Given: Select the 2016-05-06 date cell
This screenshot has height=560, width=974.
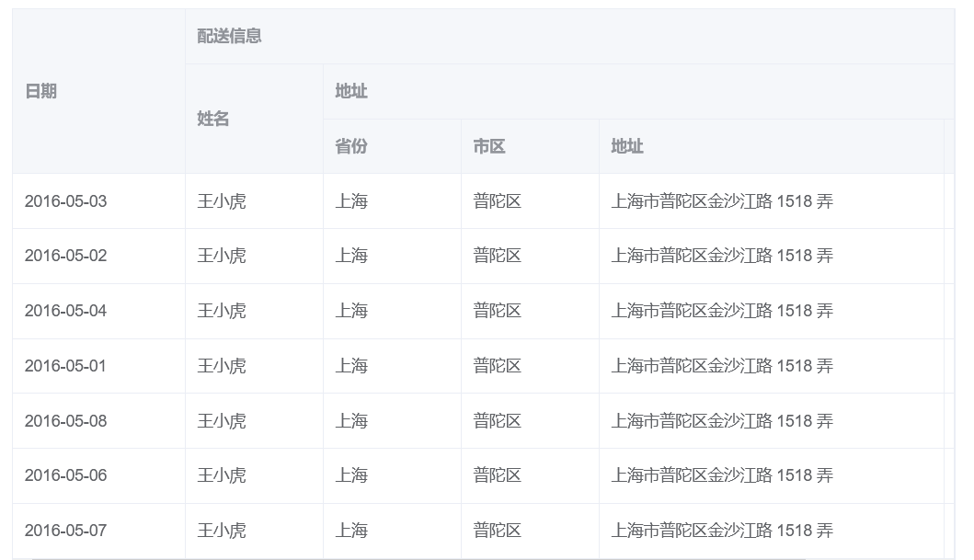Looking at the screenshot, I should (x=65, y=475).
